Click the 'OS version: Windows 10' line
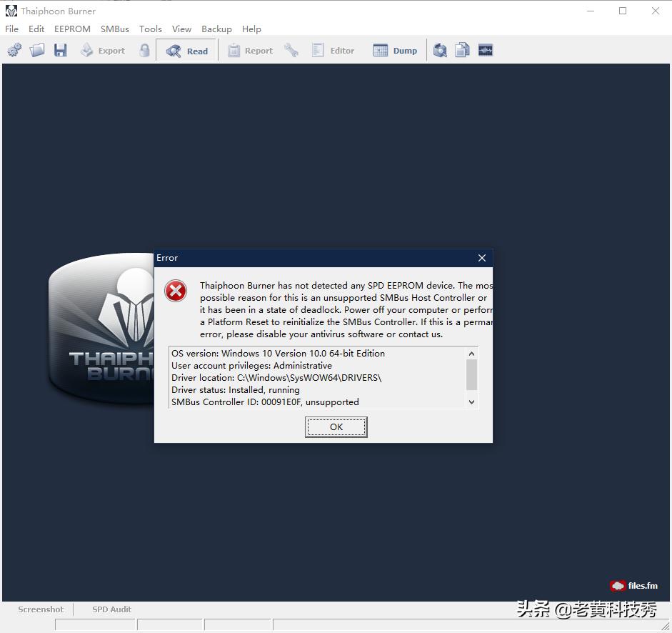This screenshot has width=672, height=633. pos(278,354)
